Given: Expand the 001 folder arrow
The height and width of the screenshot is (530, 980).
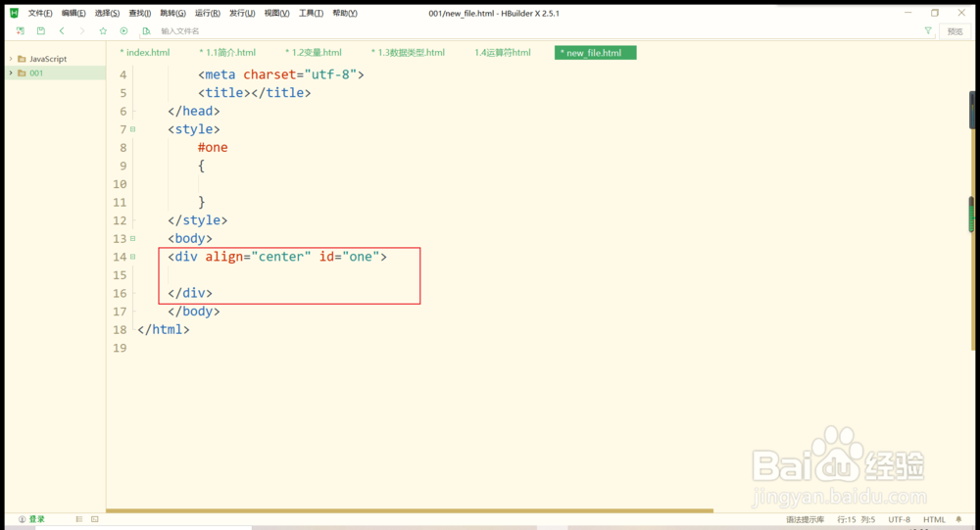Looking at the screenshot, I should [11, 73].
